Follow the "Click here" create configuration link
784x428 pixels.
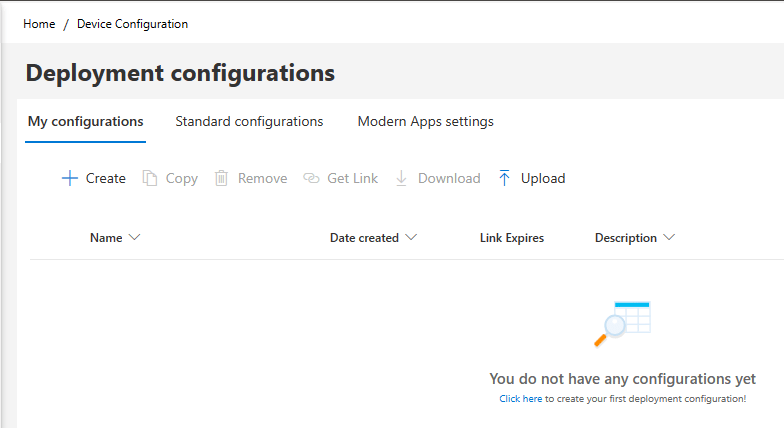point(521,398)
